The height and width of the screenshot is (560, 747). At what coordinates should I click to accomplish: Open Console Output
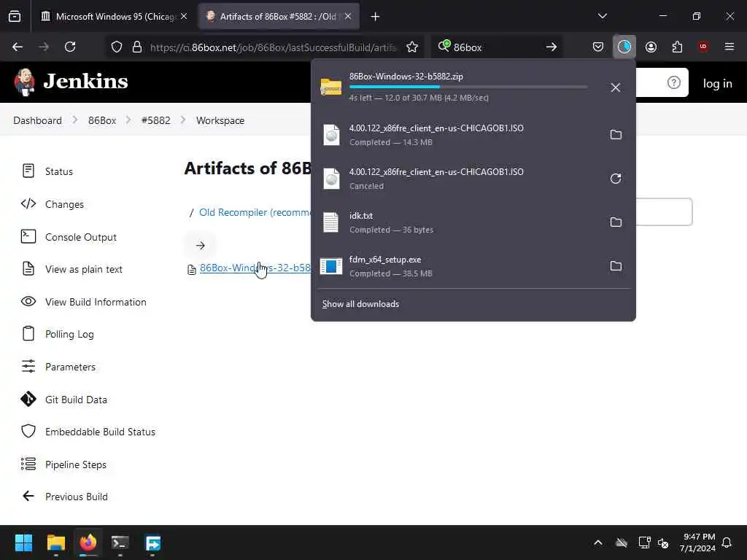[x=69, y=237]
